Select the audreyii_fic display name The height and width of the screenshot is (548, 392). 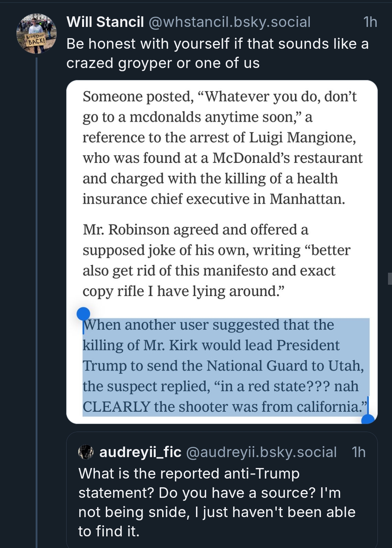[x=140, y=452]
